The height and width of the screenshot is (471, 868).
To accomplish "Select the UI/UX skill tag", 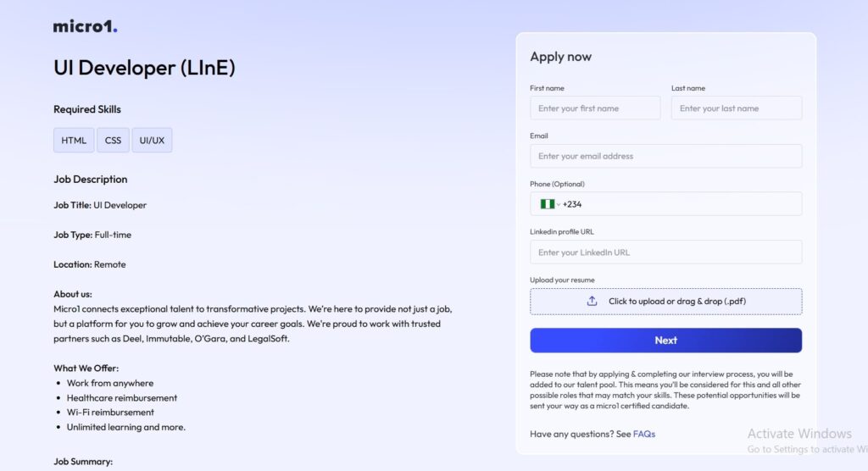I will pos(152,140).
